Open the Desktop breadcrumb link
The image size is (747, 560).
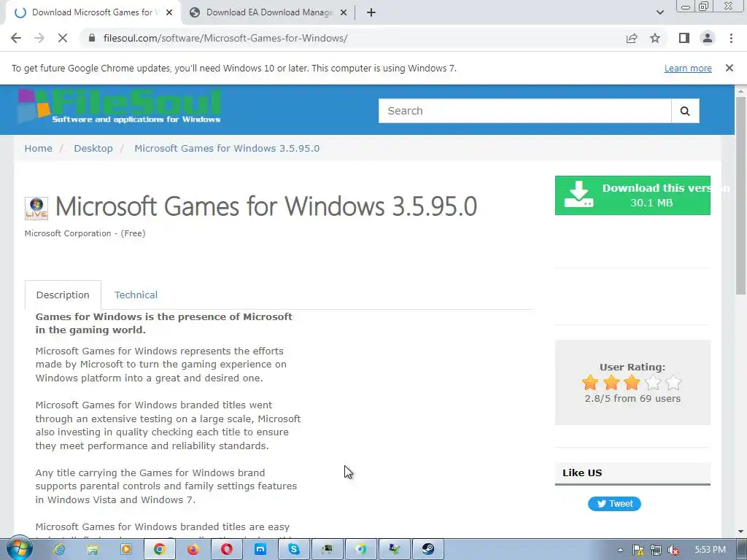(x=93, y=148)
